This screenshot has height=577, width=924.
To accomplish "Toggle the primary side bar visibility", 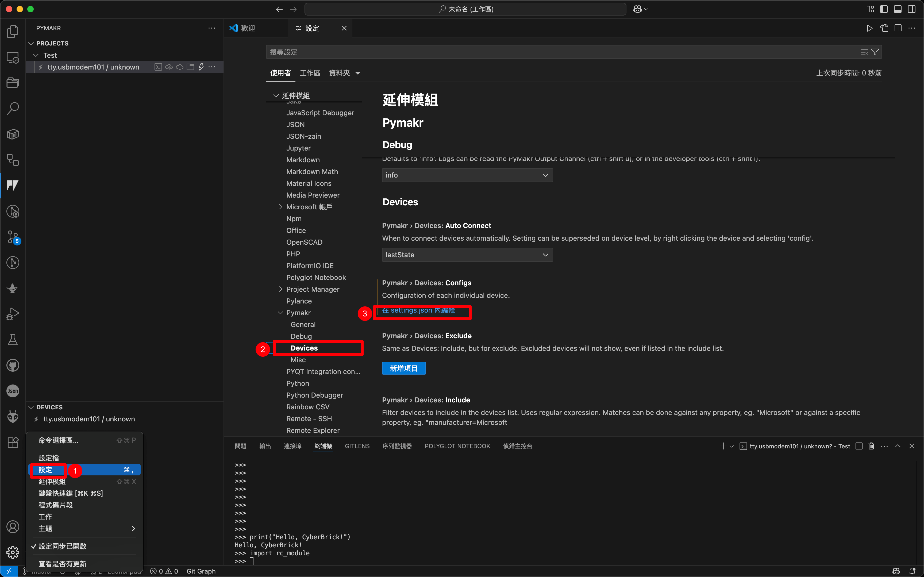I will [x=884, y=9].
